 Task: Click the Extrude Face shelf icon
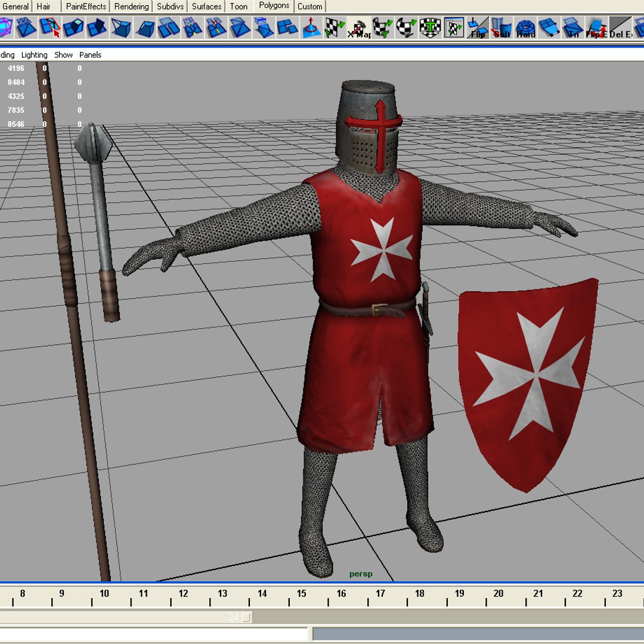click(73, 28)
